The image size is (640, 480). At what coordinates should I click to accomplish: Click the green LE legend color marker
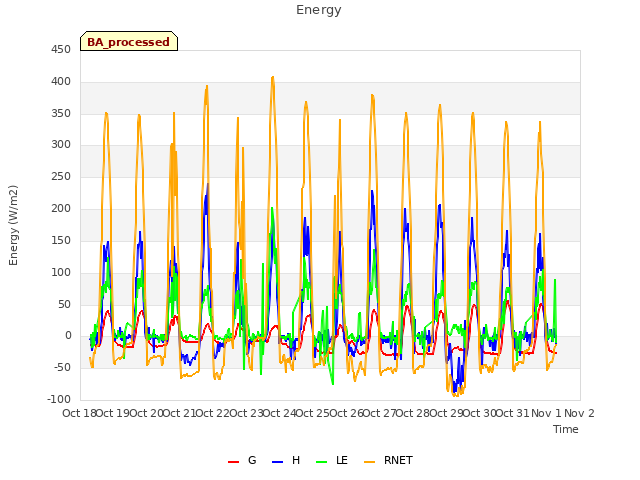pos(322,462)
